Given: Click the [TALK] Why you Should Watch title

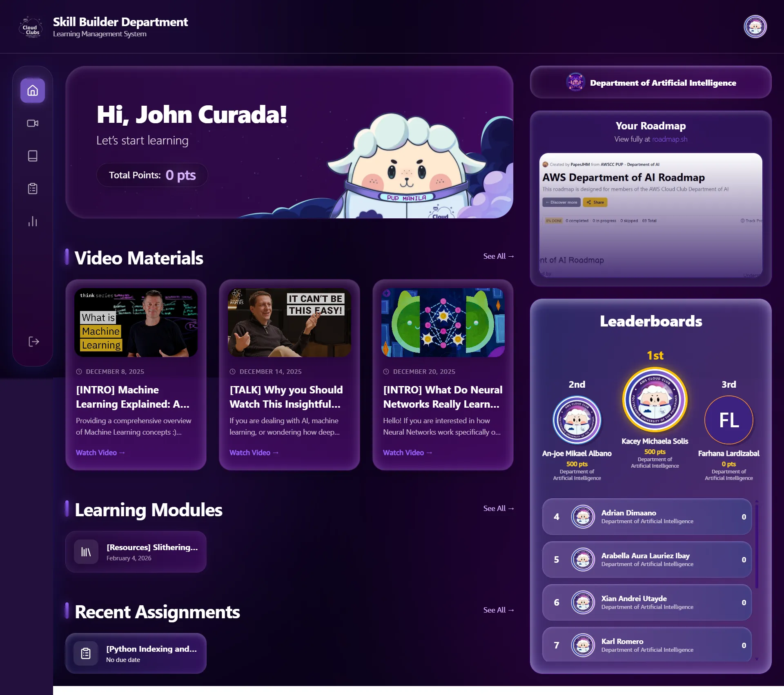Looking at the screenshot, I should click(x=286, y=397).
